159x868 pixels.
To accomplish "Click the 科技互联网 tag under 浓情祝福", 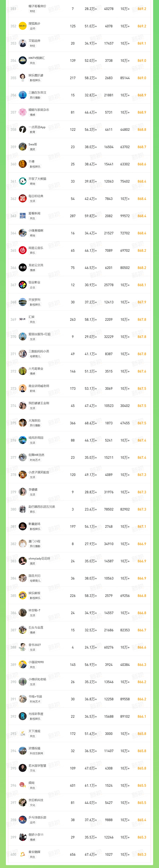I will 36,753.
